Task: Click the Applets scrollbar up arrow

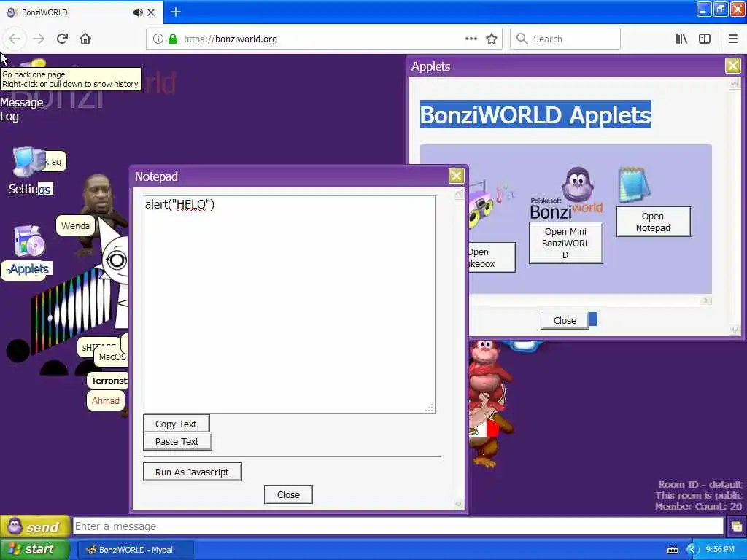Action: (735, 85)
